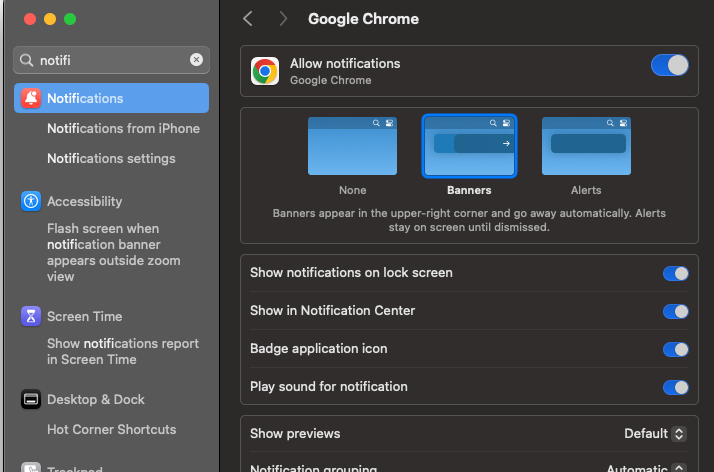Toggle Play sound for notification
This screenshot has width=714, height=472.
click(x=676, y=387)
